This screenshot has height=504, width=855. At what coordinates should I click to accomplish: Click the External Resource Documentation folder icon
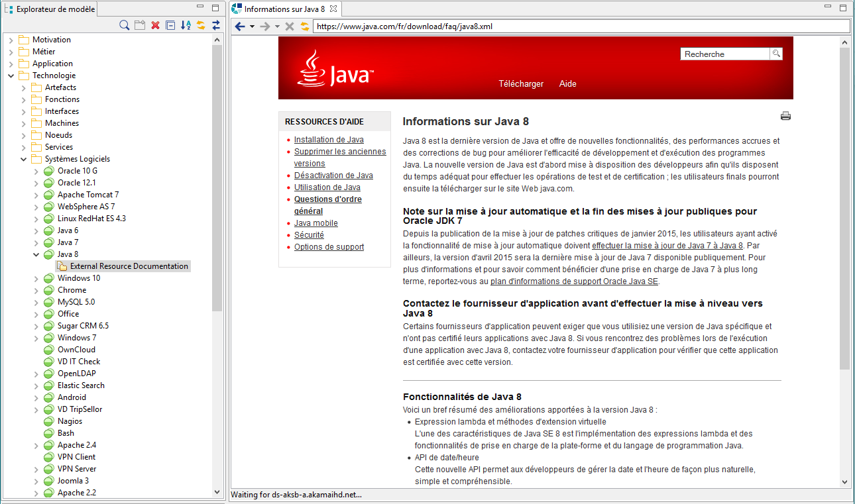pyautogui.click(x=62, y=266)
